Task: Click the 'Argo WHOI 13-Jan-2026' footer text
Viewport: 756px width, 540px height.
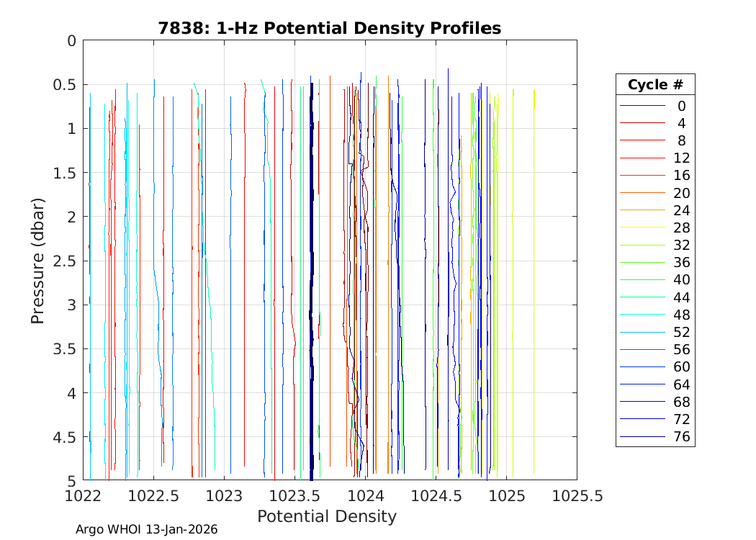Action: click(147, 530)
